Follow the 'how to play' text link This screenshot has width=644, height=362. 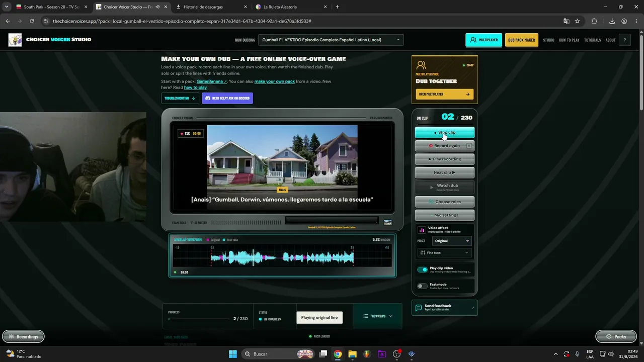(x=195, y=87)
